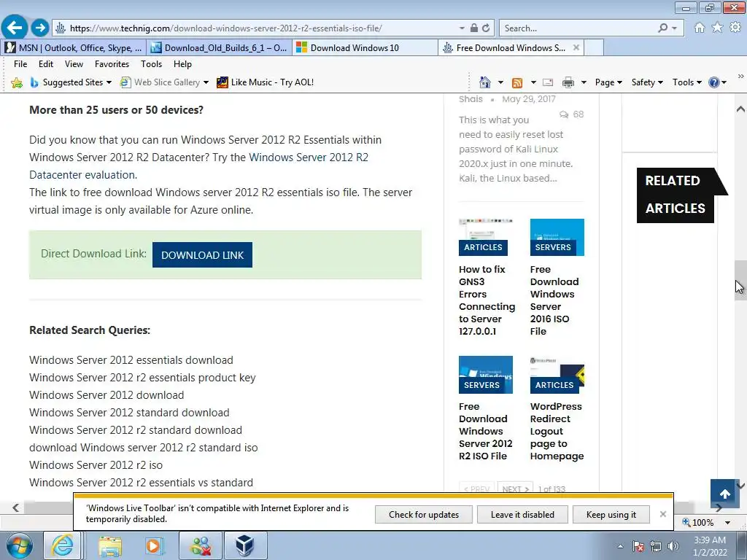Switch to the Download_Old_Builds_6_1 tab
The height and width of the screenshot is (560, 747).
click(x=219, y=47)
